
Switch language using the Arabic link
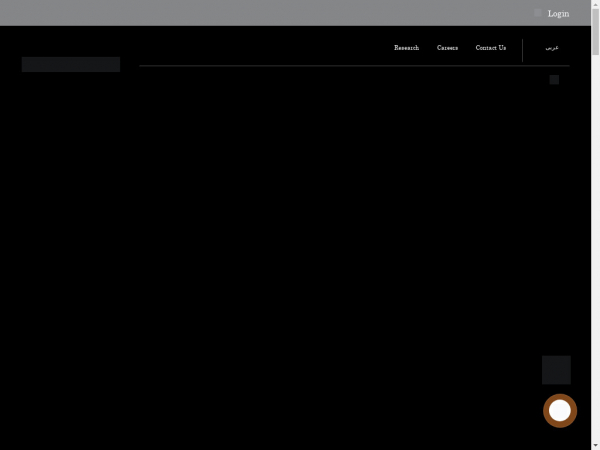click(552, 48)
